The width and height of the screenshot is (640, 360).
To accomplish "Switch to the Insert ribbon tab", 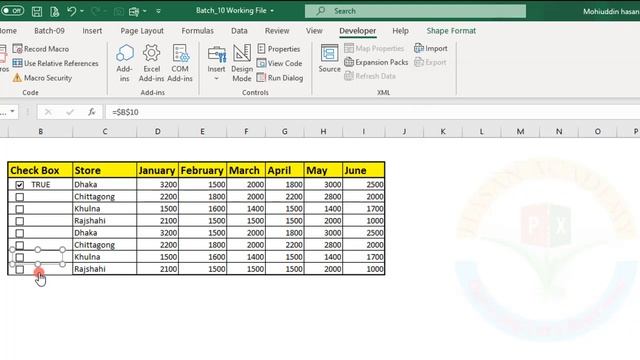I will [92, 31].
